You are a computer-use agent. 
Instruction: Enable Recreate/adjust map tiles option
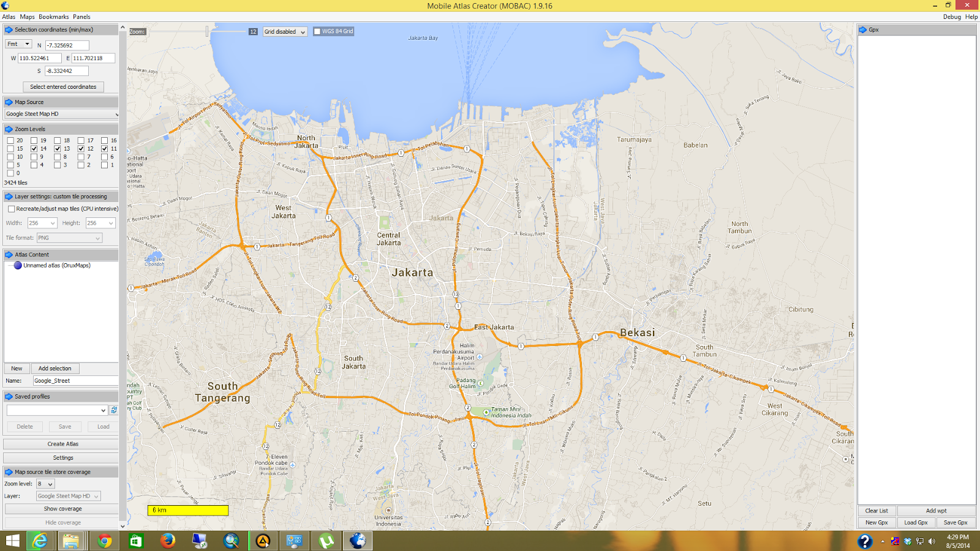pos(11,209)
